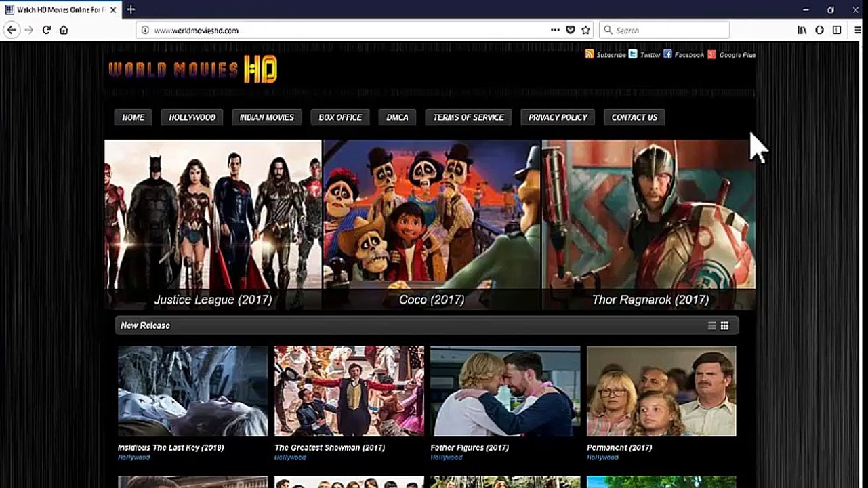Open the Library icon in toolbar

click(802, 30)
